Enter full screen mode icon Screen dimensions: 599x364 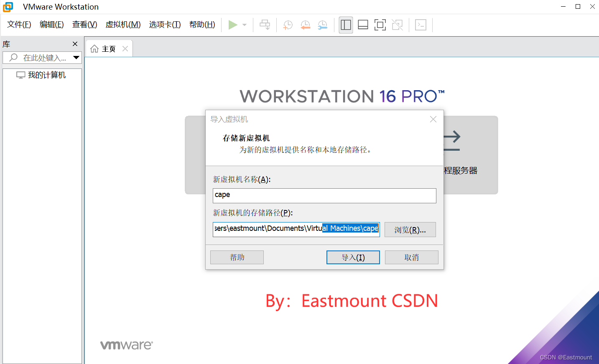(x=380, y=25)
